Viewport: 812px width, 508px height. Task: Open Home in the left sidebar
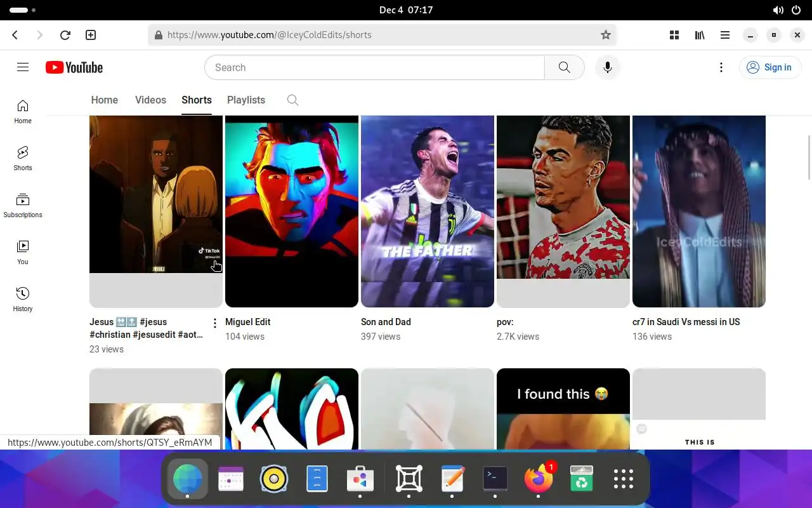click(x=23, y=111)
